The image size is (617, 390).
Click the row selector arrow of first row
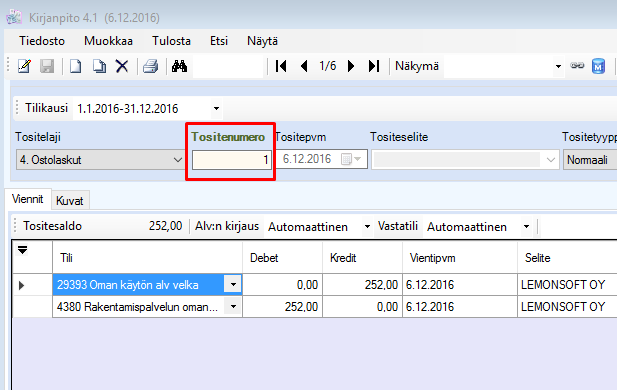[22, 285]
